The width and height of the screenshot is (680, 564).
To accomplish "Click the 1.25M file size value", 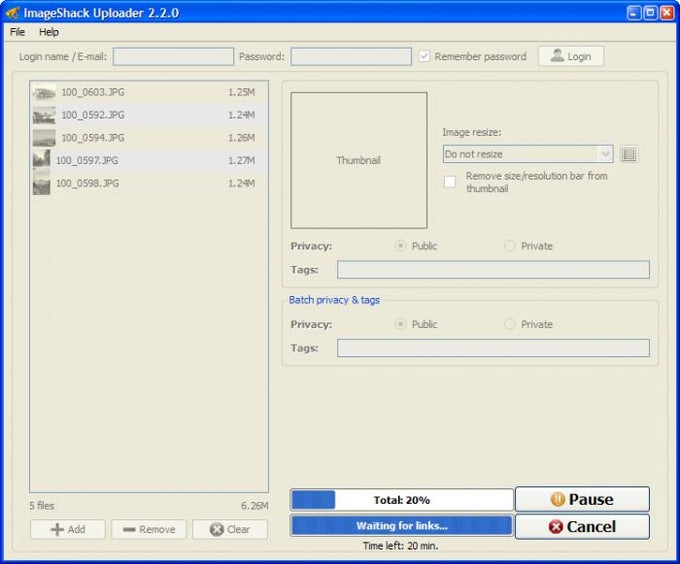I will tap(242, 92).
